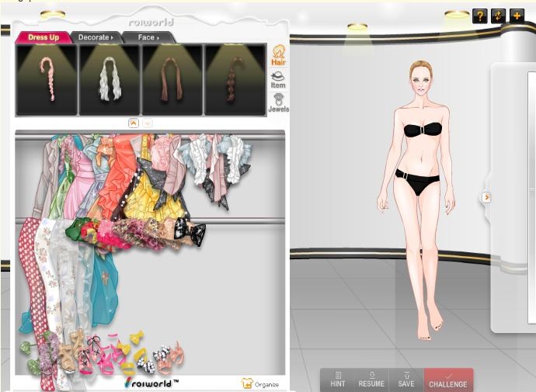
Task: Click the SAVE button
Action: [x=405, y=380]
